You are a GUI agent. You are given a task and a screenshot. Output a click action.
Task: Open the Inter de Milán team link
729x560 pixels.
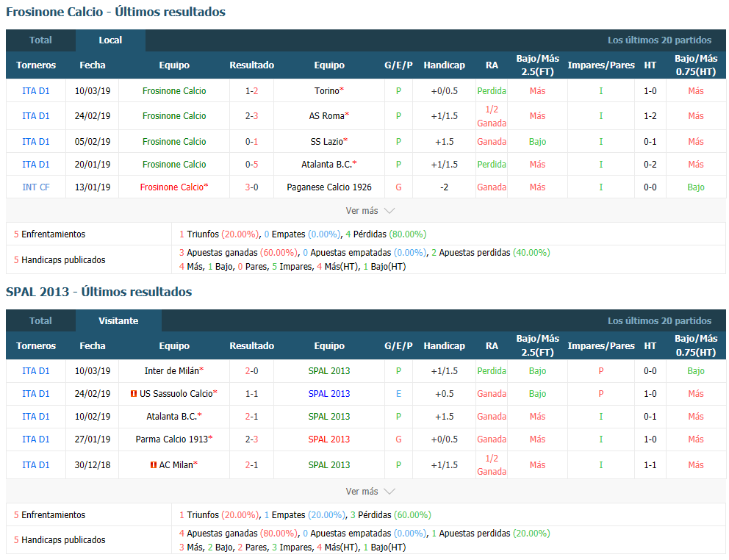tap(171, 371)
